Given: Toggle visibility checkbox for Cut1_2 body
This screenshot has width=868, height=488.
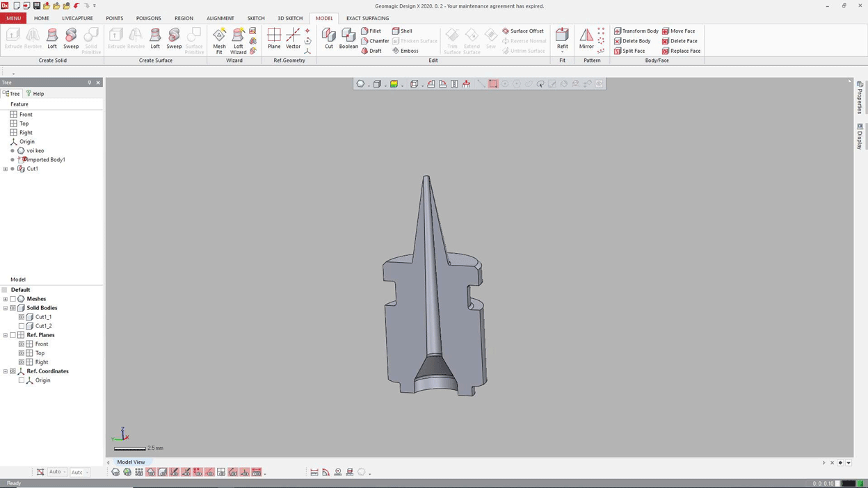Looking at the screenshot, I should click(x=22, y=326).
